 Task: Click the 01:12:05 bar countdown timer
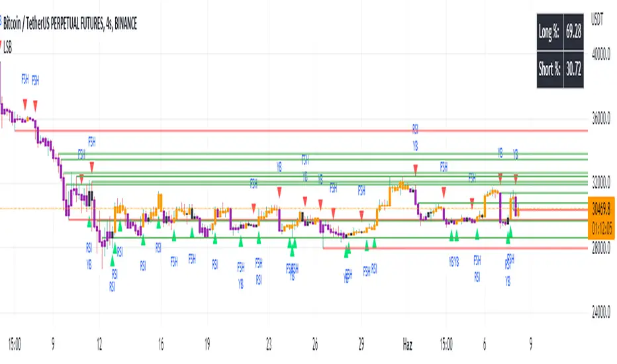[x=601, y=228]
